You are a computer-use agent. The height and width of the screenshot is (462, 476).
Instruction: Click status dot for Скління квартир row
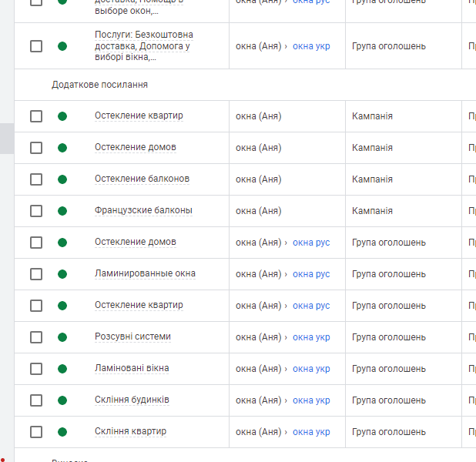62,432
